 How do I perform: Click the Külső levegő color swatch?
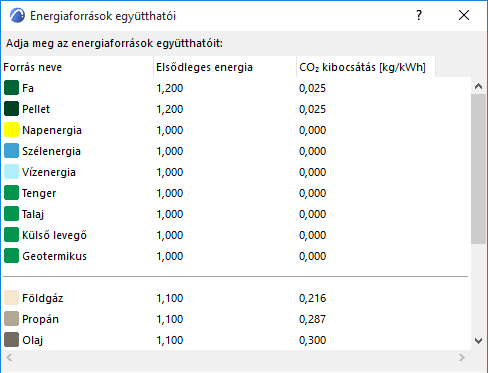click(x=11, y=235)
